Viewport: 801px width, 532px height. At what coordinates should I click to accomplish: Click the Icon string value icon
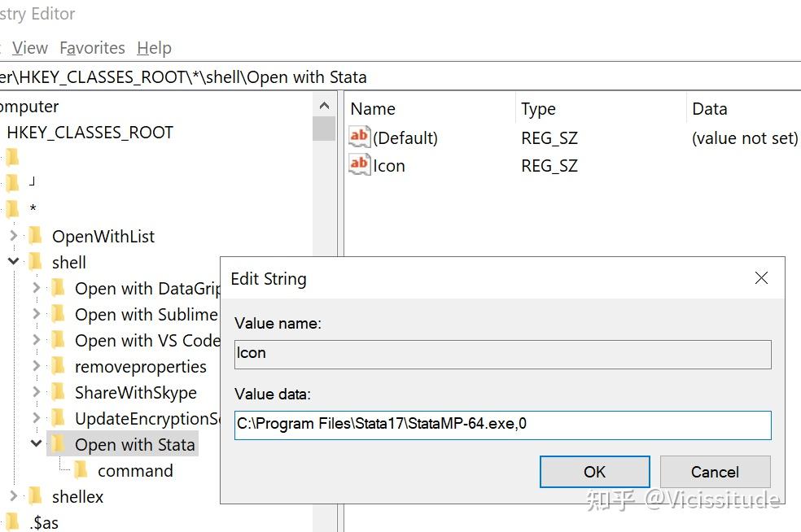point(359,164)
